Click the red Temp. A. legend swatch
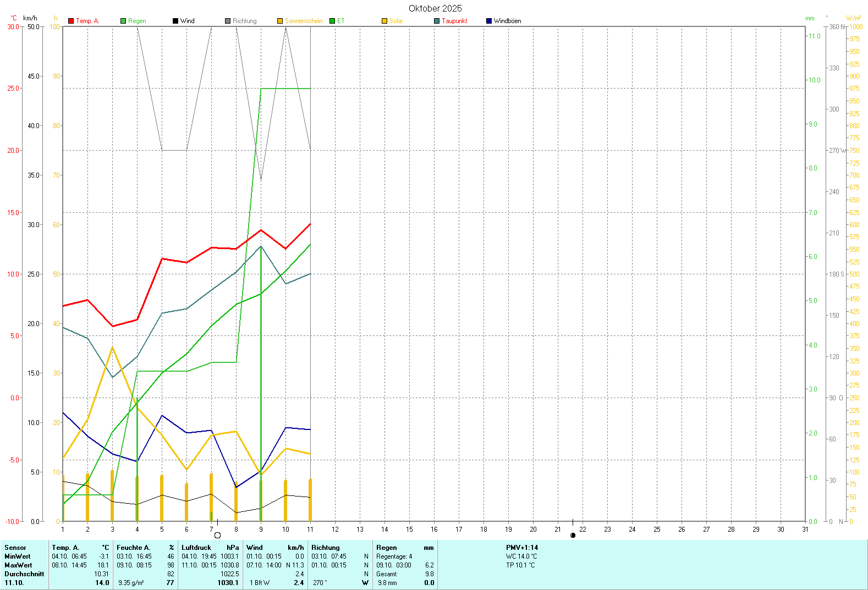 click(71, 21)
